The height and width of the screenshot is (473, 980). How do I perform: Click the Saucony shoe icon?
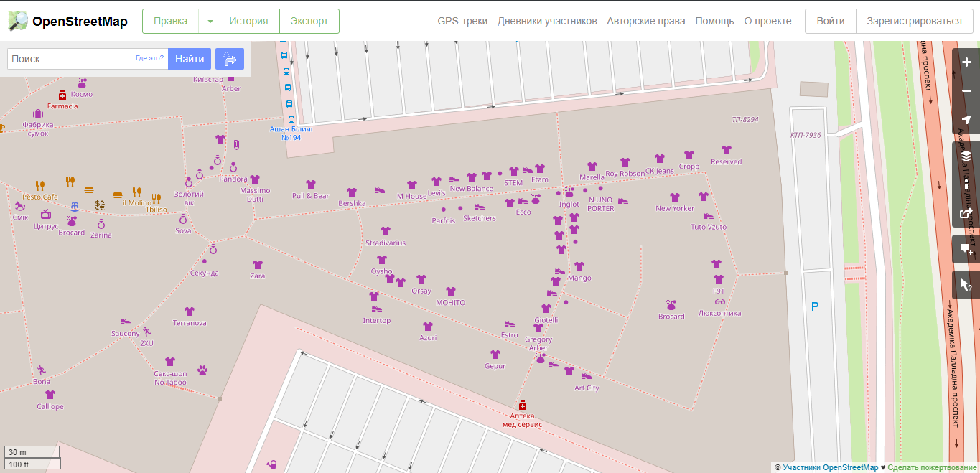126,322
